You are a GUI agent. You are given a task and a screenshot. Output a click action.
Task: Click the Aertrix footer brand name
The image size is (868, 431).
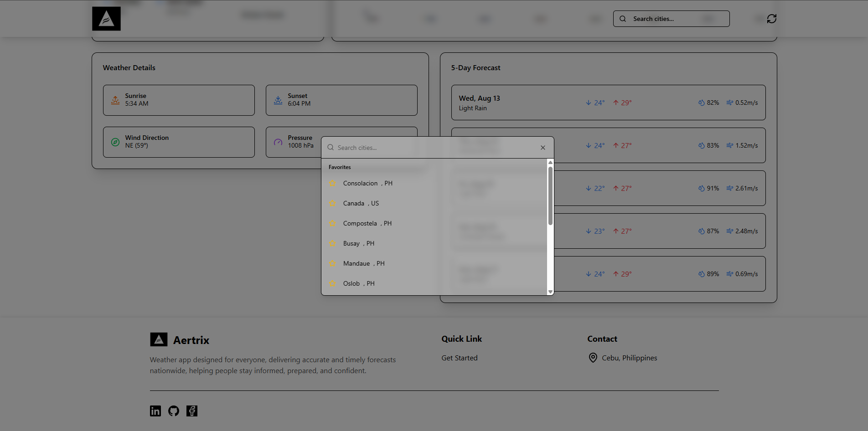click(191, 340)
